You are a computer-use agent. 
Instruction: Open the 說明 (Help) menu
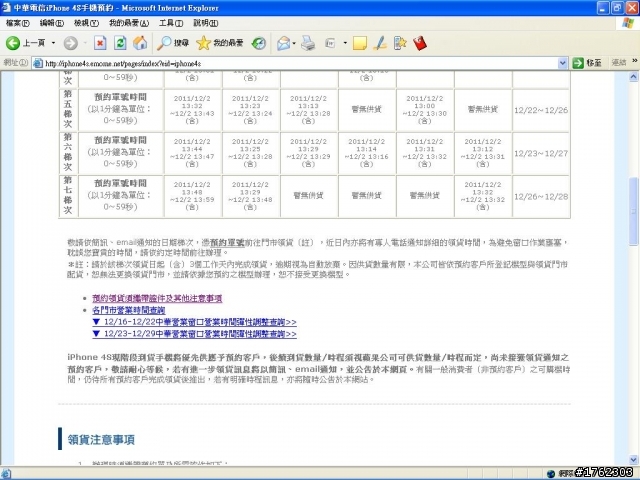[205, 23]
